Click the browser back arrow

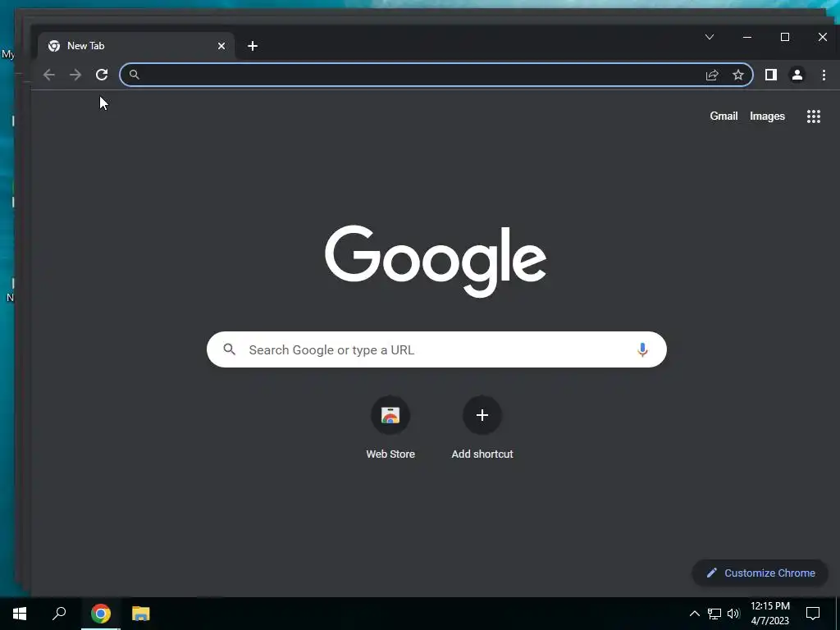48,75
